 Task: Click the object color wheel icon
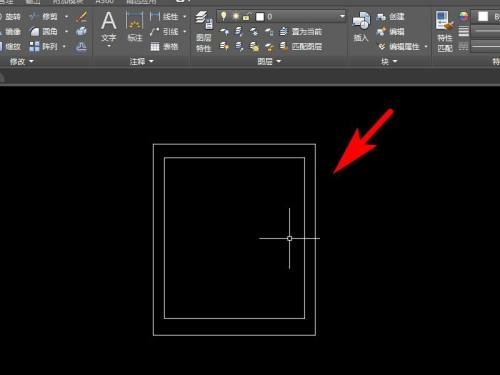pos(464,16)
